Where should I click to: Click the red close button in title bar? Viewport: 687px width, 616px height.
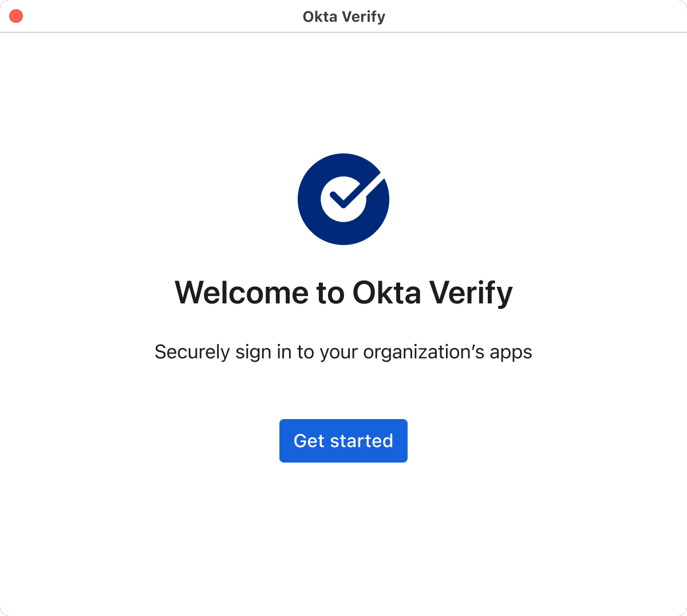(x=16, y=17)
